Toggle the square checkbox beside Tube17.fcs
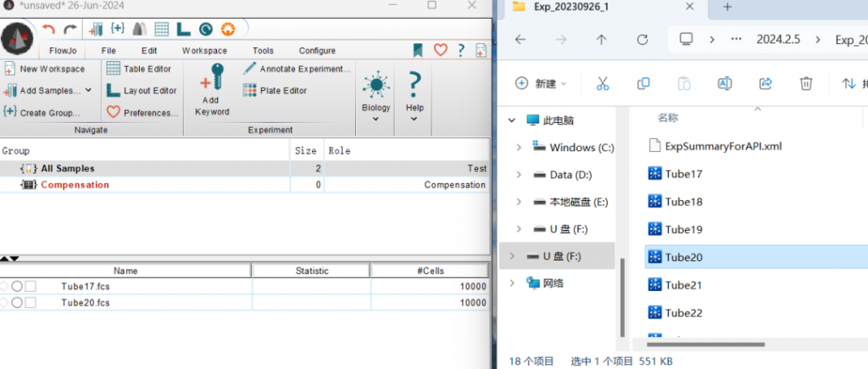This screenshot has height=369, width=868. coord(31,287)
